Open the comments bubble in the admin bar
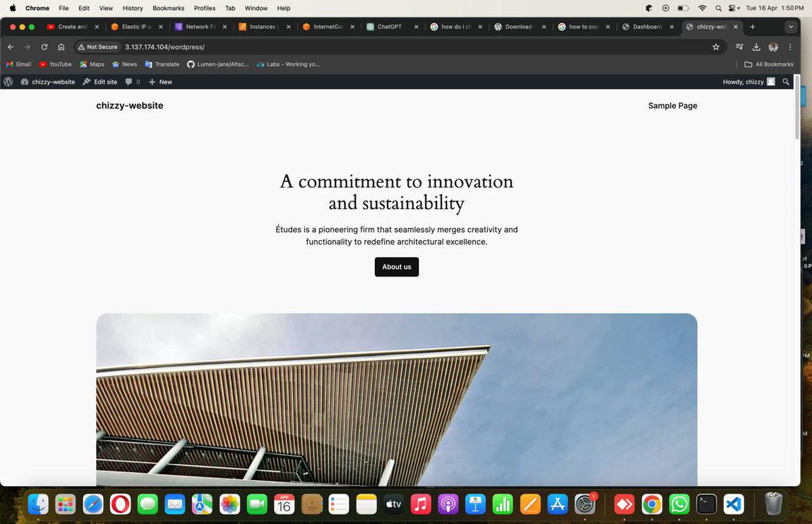The image size is (812, 524). coord(133,82)
